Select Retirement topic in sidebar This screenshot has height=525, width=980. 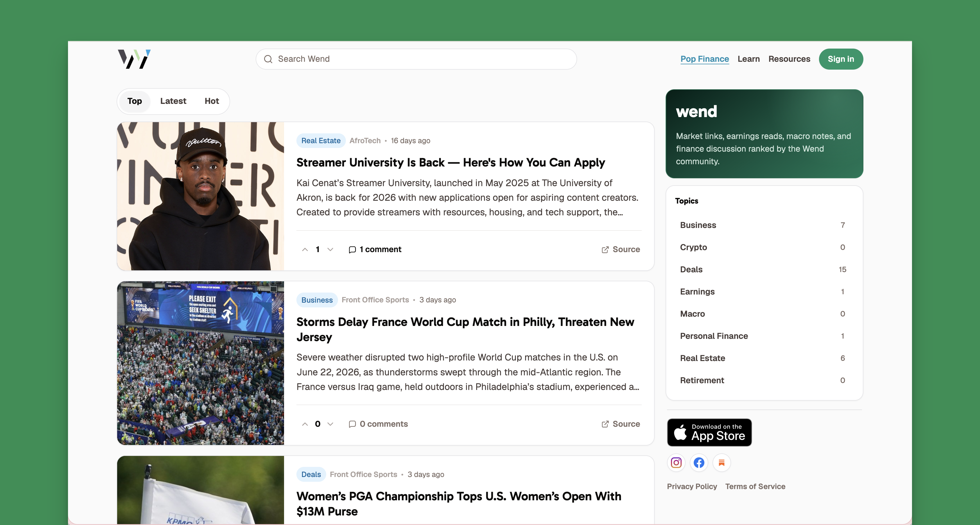click(764, 380)
